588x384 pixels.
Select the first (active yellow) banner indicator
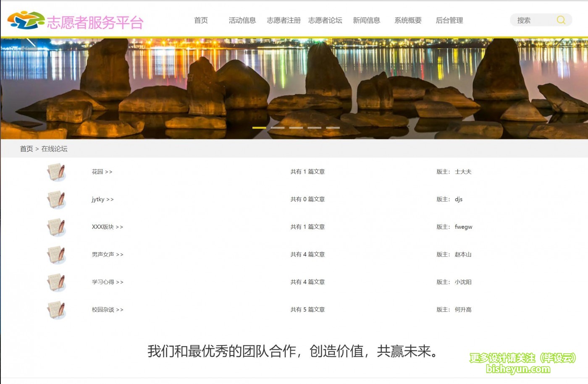pyautogui.click(x=259, y=128)
